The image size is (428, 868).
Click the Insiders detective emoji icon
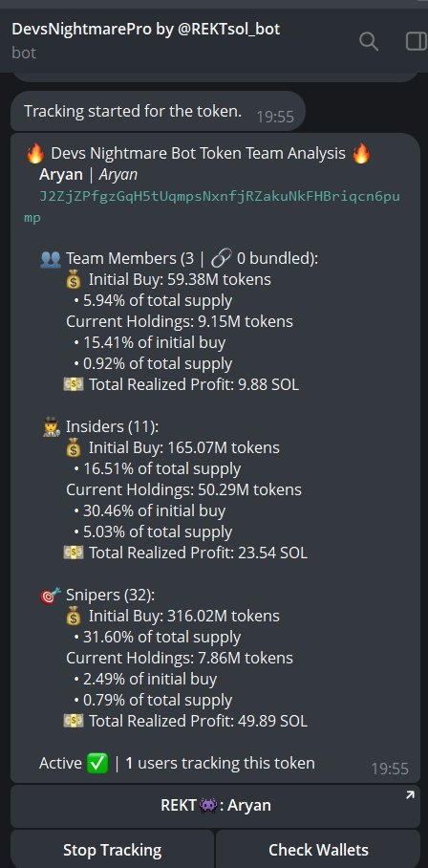tap(51, 426)
